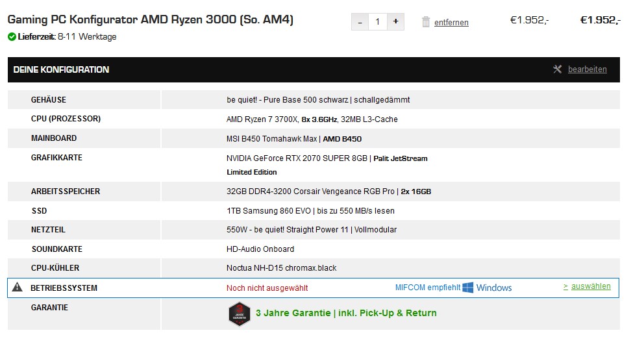Click the red Noch nicht ausgewählt text
The image size is (644, 346).
click(267, 288)
